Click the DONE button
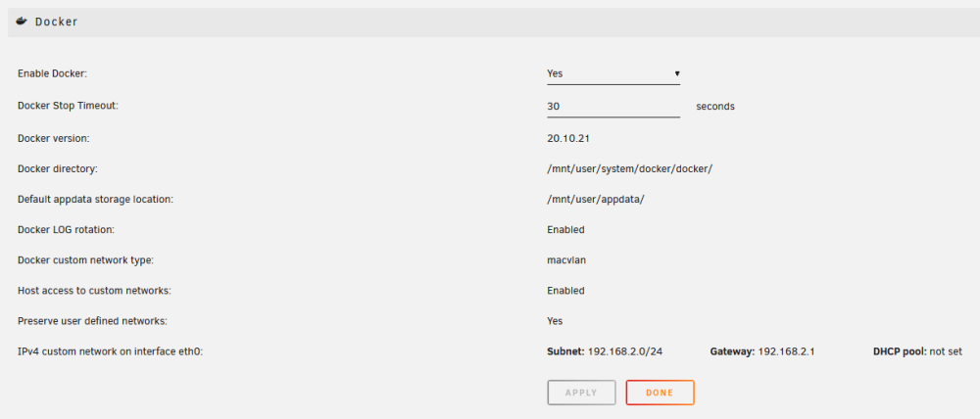Image resolution: width=980 pixels, height=419 pixels. pos(660,393)
